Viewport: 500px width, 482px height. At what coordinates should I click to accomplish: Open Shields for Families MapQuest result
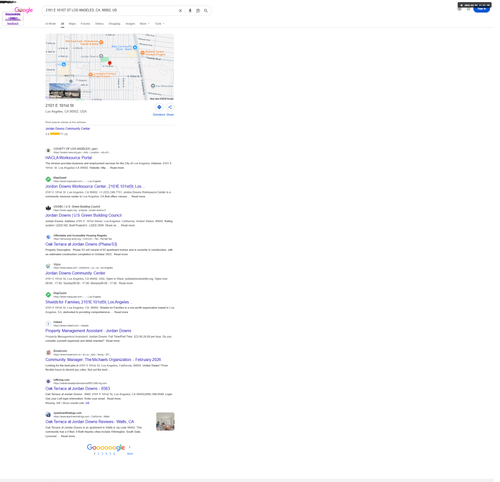(x=89, y=302)
